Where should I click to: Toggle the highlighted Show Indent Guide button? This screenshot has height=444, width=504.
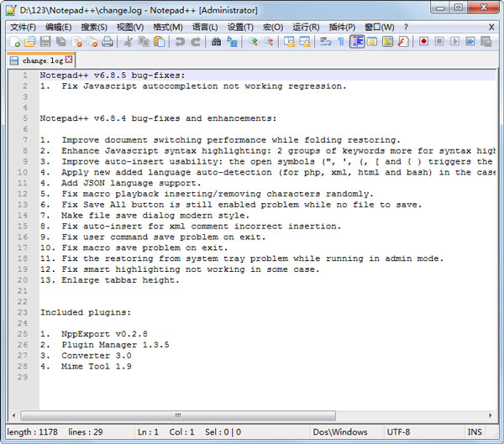(357, 42)
